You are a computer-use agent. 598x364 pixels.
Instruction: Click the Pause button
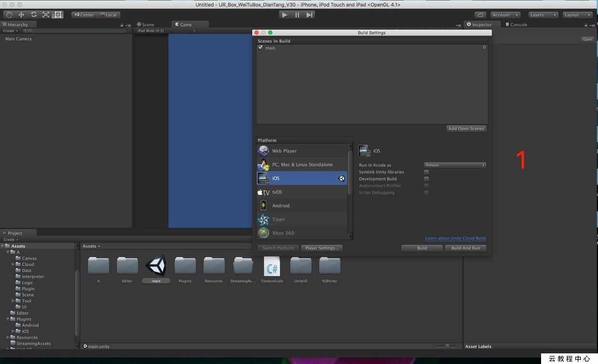click(297, 15)
